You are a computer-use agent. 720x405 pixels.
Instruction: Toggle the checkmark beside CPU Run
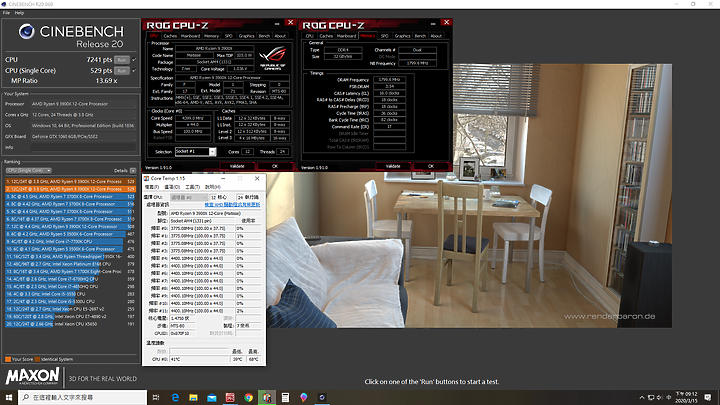coord(135,60)
